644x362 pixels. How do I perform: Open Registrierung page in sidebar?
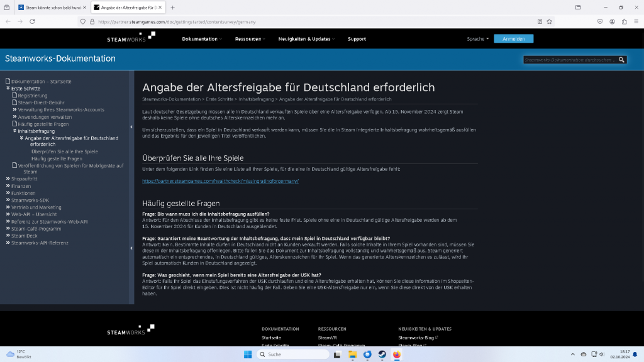(32, 96)
